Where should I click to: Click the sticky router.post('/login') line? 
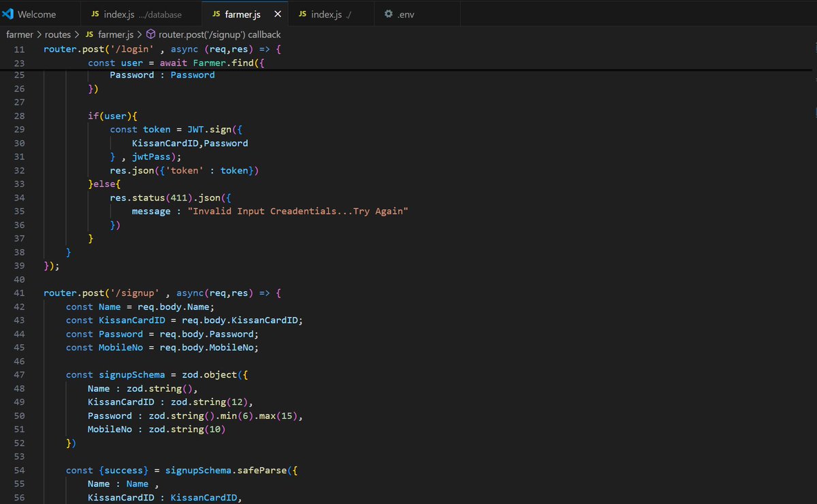163,50
